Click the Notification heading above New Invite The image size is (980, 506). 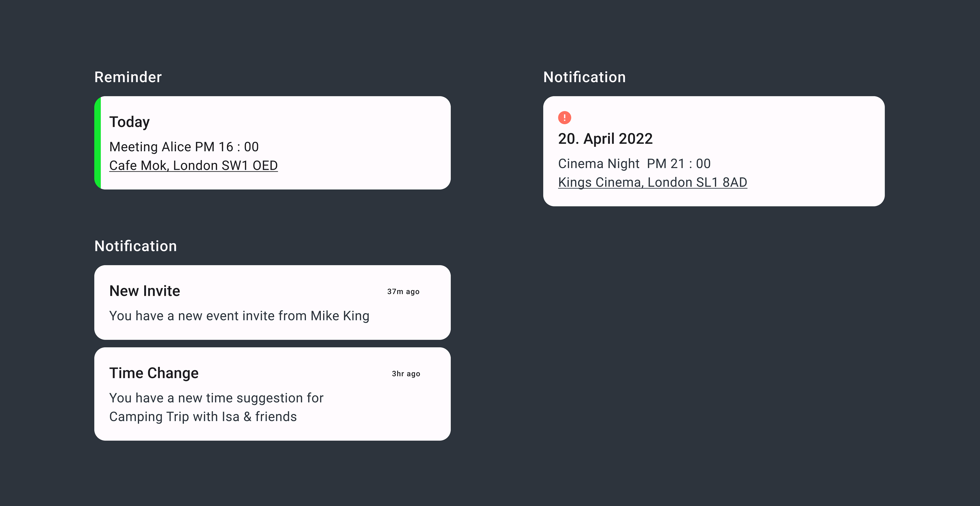point(136,246)
